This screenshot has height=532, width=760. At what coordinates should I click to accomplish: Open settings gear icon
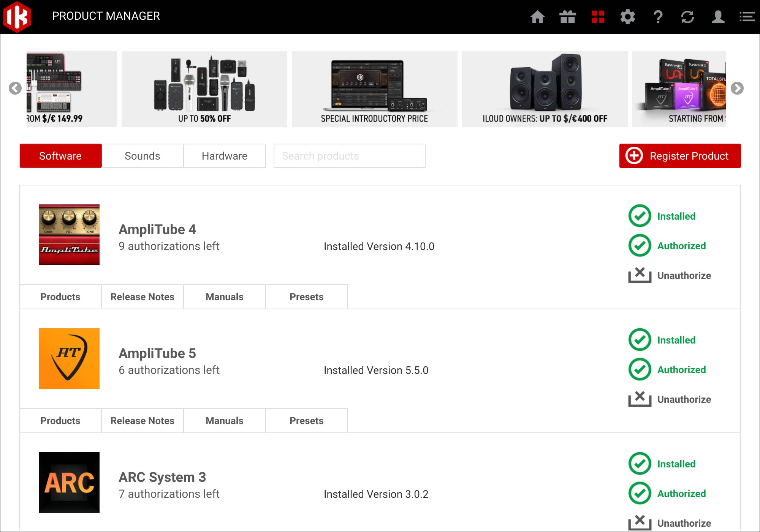(x=627, y=17)
